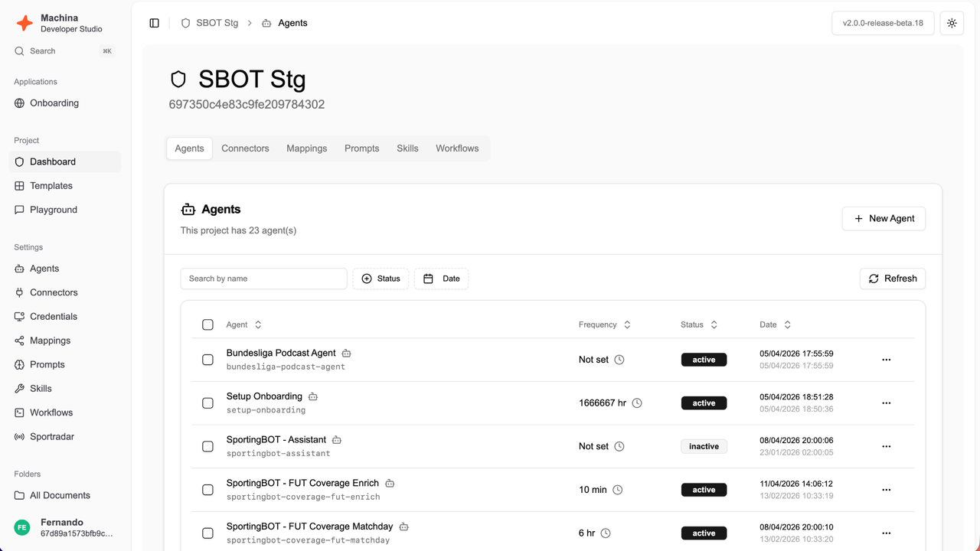
Task: Refresh the agents list
Action: (893, 279)
